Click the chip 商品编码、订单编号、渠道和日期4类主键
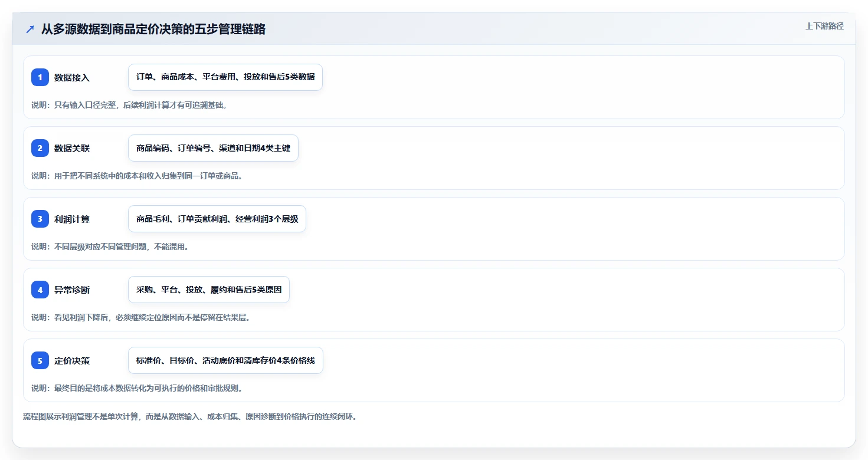Viewport: 868px width, 460px height. (x=213, y=148)
